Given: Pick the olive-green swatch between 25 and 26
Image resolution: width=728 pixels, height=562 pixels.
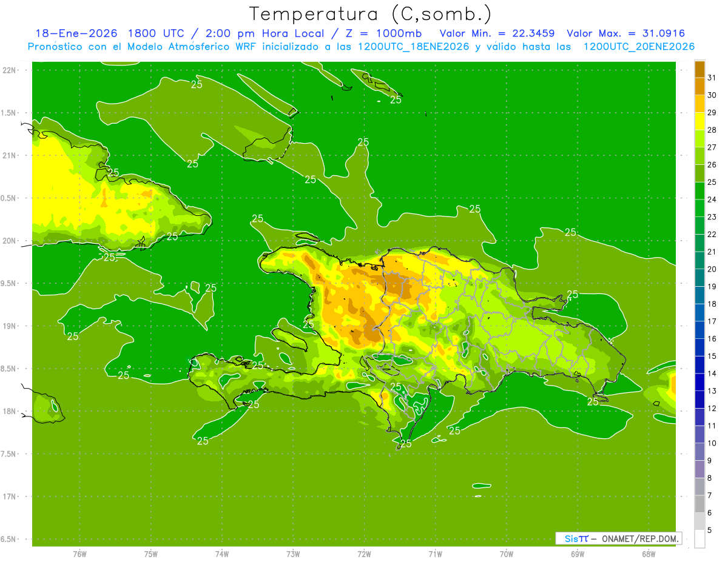Looking at the screenshot, I should point(699,173).
